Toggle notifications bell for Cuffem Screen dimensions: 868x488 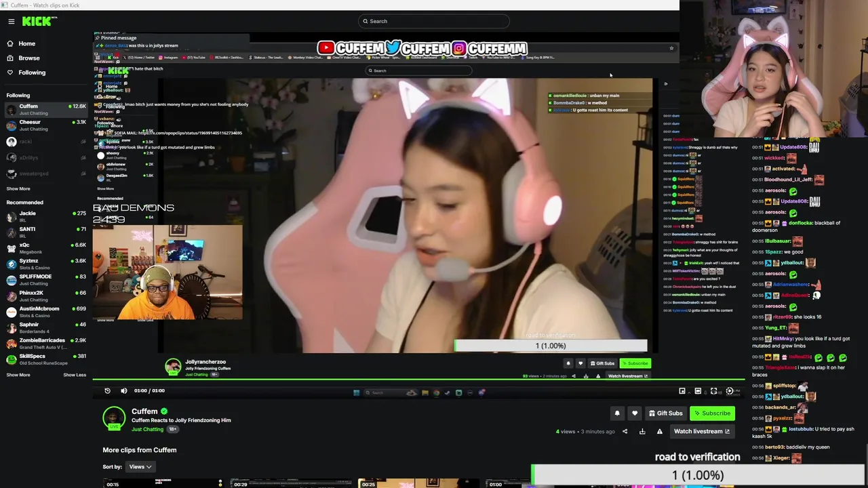coord(617,413)
